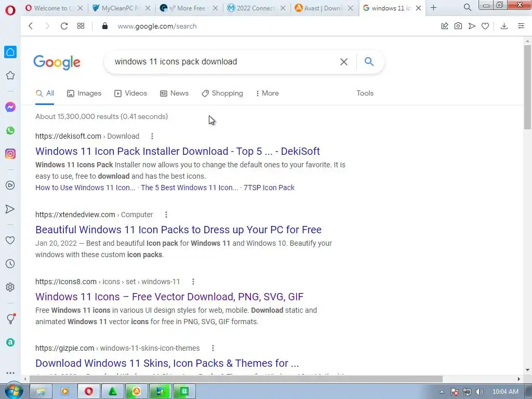Reload the current page
The image size is (532, 399).
pos(64,26)
